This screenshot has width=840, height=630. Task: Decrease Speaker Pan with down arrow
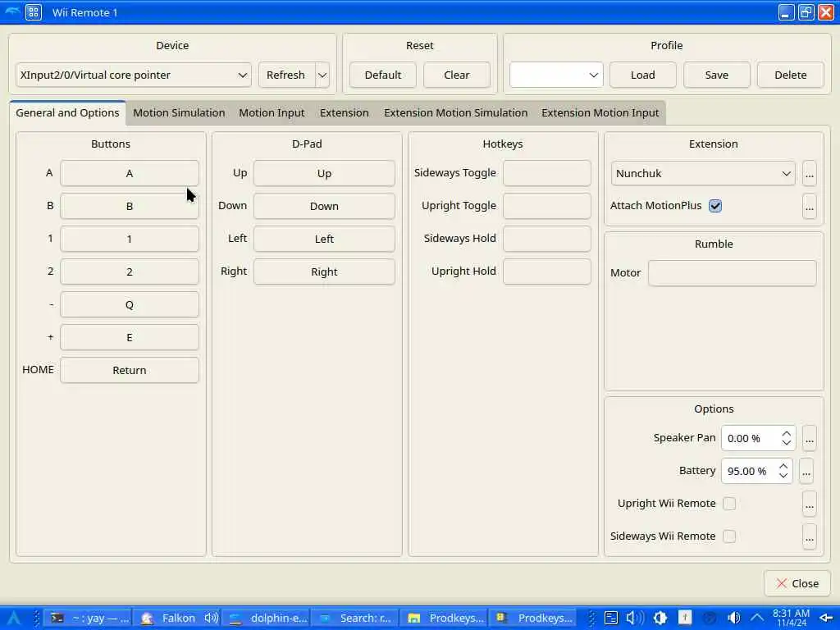[x=787, y=444]
